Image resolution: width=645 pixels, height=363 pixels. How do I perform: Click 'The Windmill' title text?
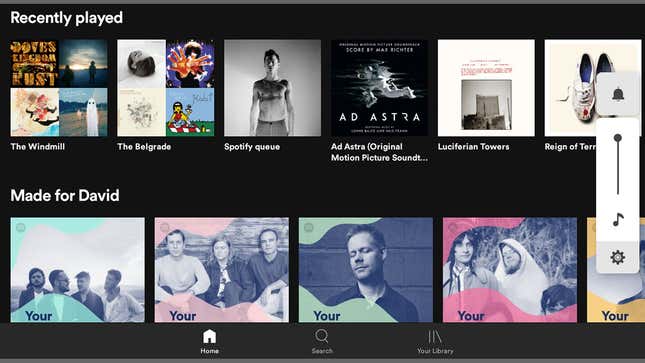point(38,147)
